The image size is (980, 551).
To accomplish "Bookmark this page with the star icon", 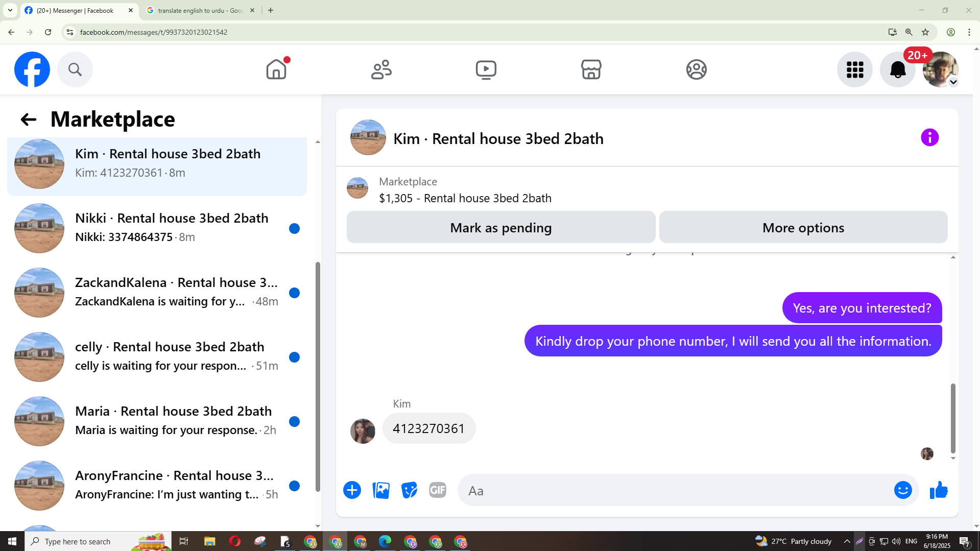I will click(925, 32).
